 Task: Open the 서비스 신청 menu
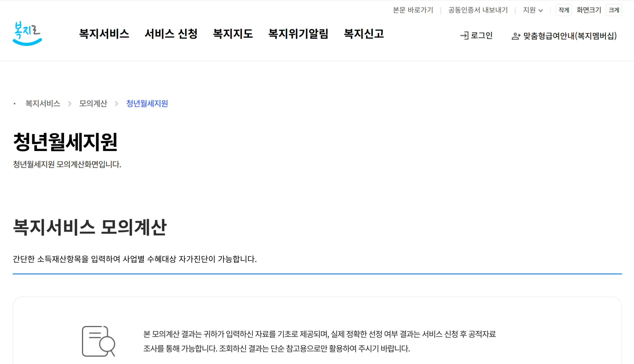click(171, 34)
